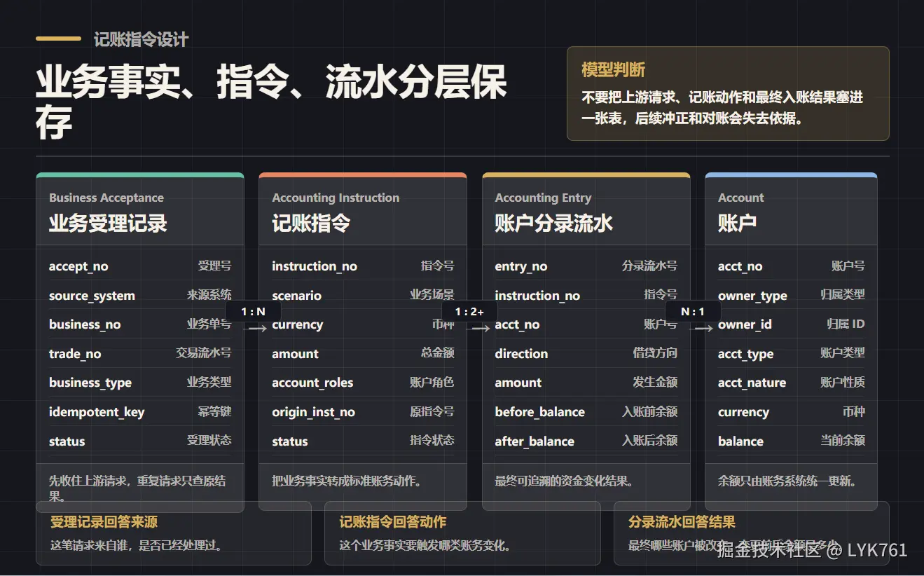
Task: Click the balance field in 账户 card
Action: pos(740,441)
